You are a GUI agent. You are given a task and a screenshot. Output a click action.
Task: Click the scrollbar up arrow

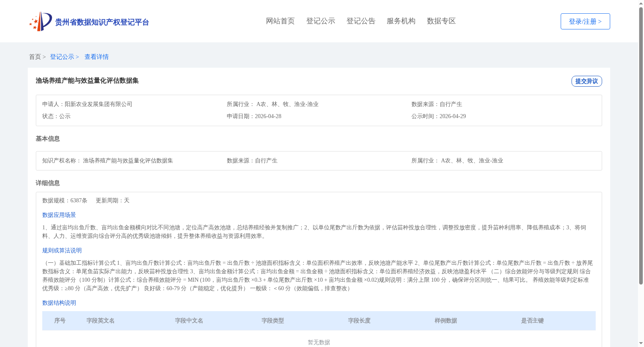[x=641, y=3]
